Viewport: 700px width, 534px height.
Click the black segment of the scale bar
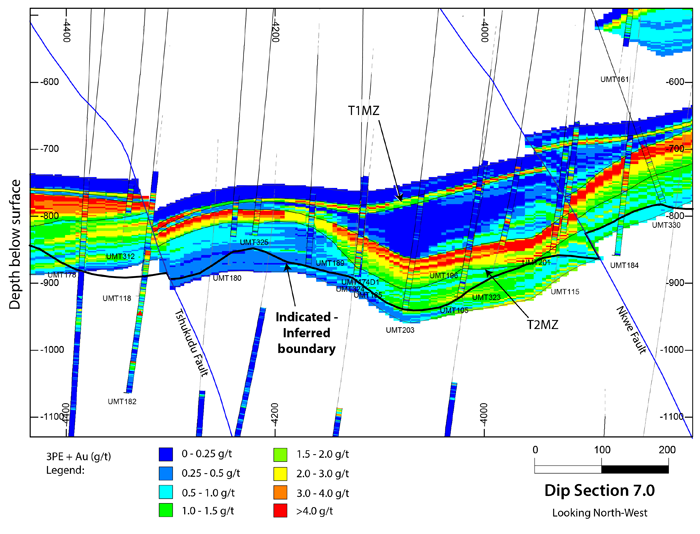(x=634, y=468)
